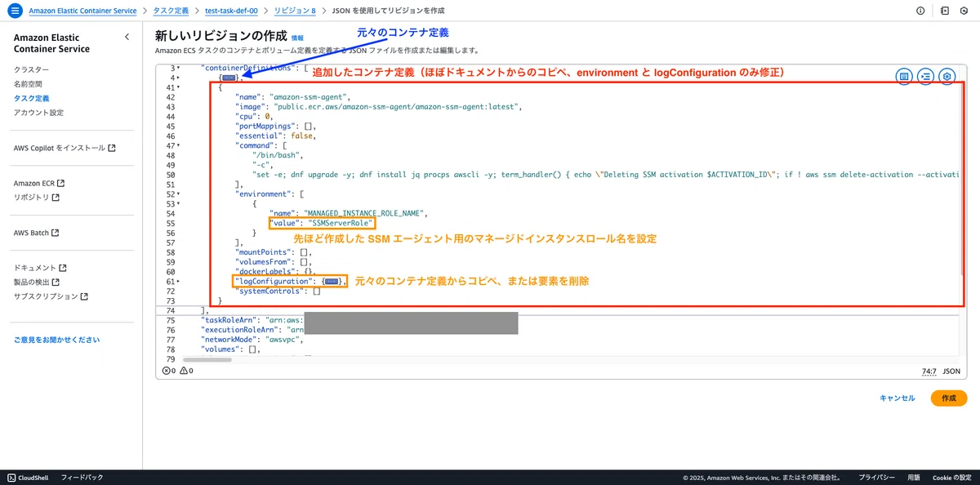Click the collapsed code placeholder on line 4

point(229,78)
